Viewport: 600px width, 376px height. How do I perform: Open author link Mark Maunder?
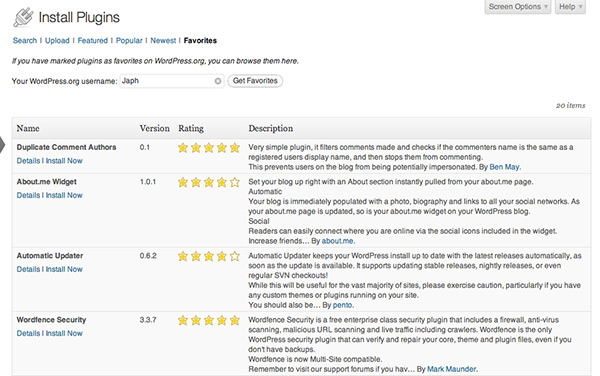point(452,369)
